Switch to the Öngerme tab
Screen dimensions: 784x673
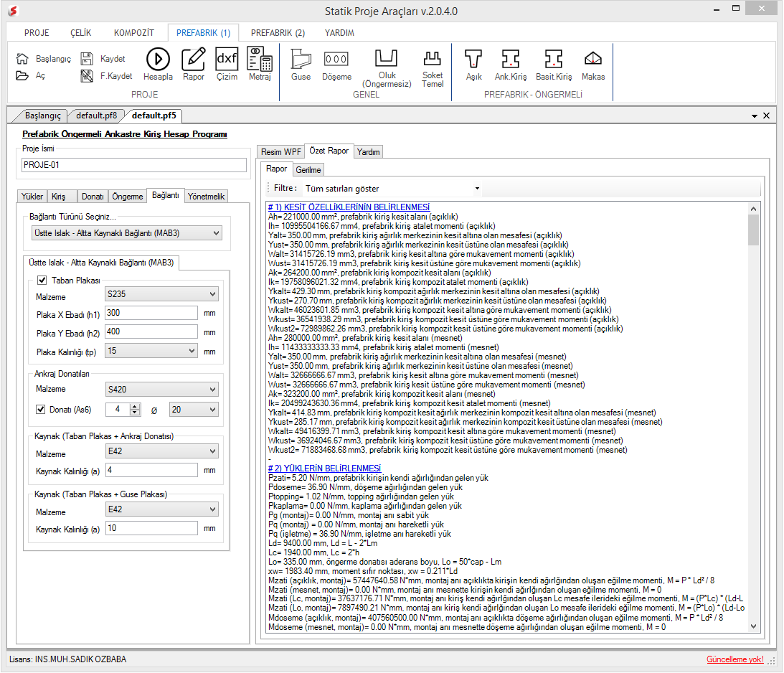(x=128, y=197)
